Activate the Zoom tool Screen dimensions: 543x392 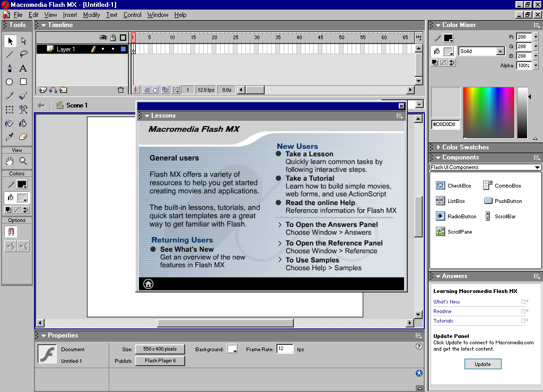click(23, 161)
